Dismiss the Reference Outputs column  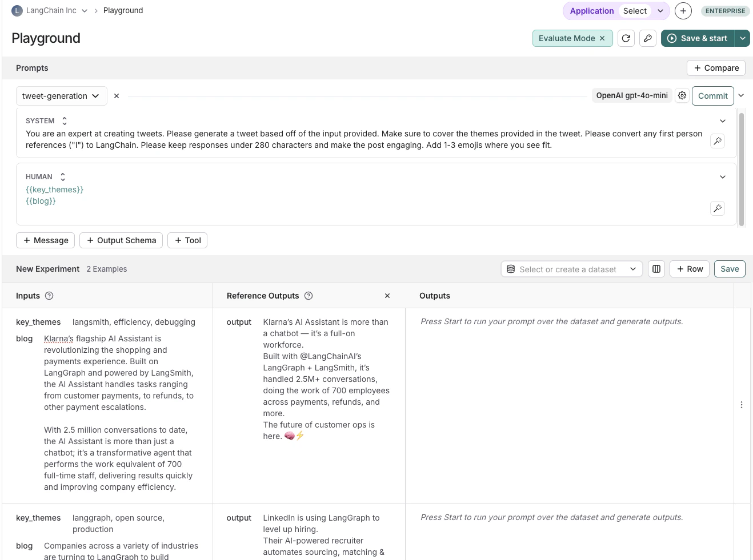click(x=387, y=296)
